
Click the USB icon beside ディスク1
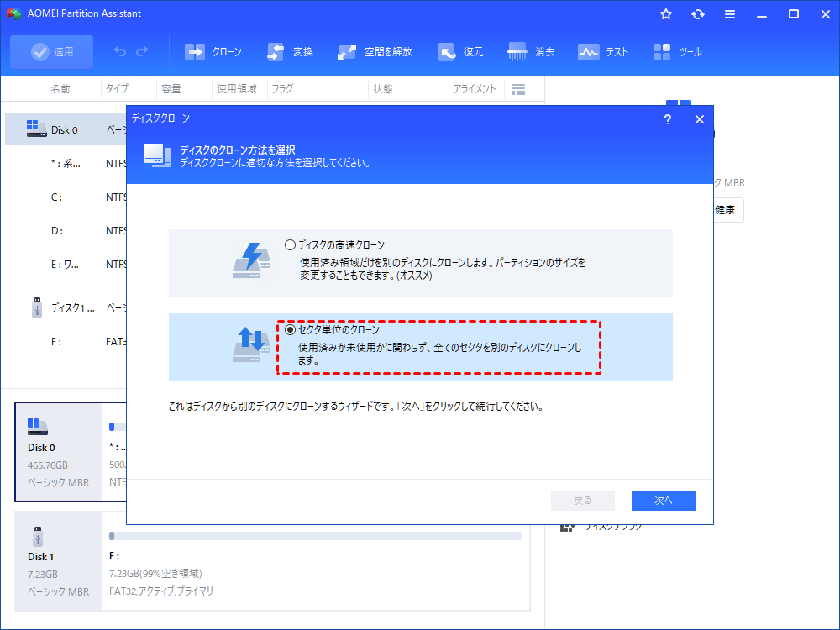(x=36, y=307)
